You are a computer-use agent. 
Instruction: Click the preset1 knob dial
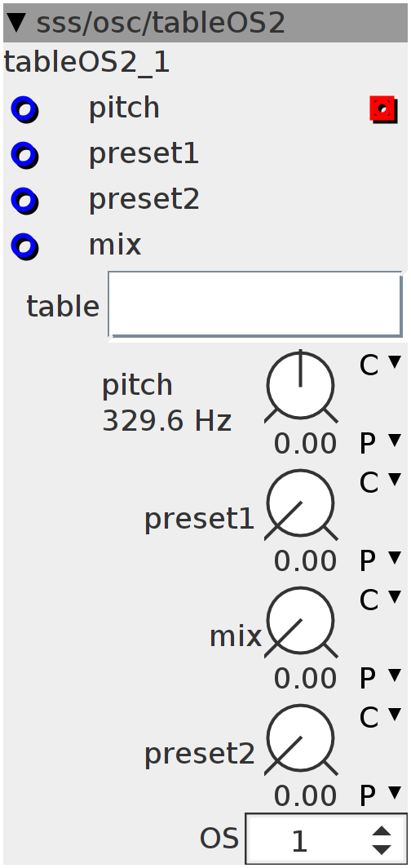point(301,504)
